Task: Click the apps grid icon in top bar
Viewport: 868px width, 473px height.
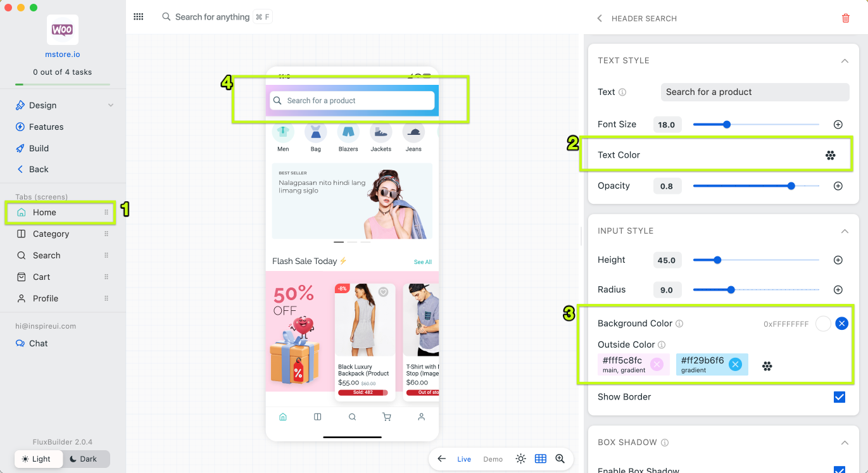Action: point(138,17)
